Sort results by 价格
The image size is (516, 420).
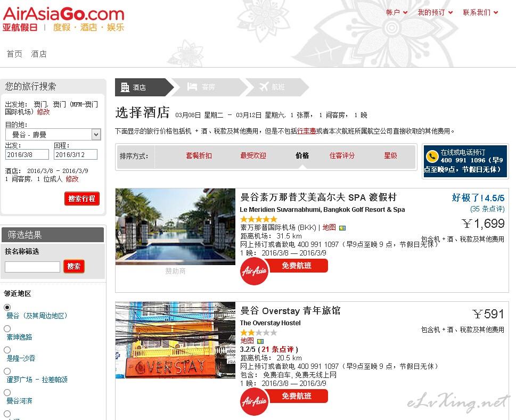click(302, 155)
